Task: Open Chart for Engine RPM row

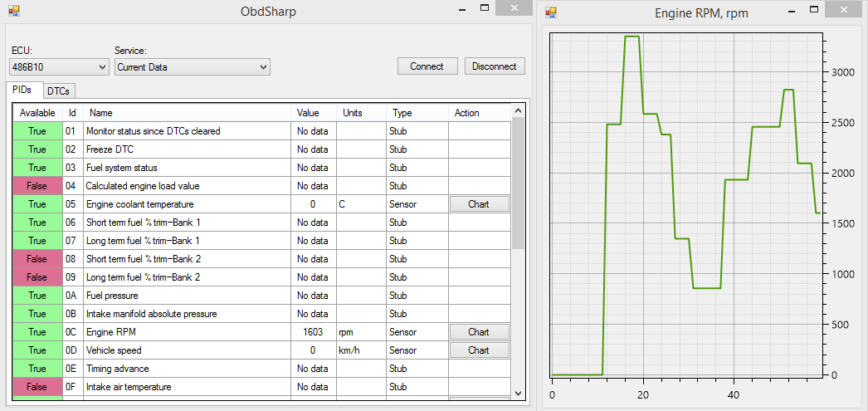Action: [479, 332]
